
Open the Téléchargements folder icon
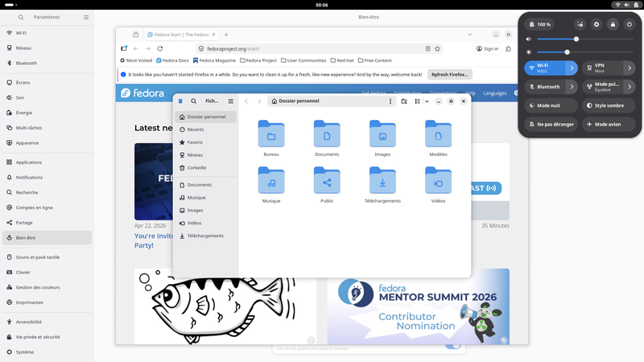[382, 180]
